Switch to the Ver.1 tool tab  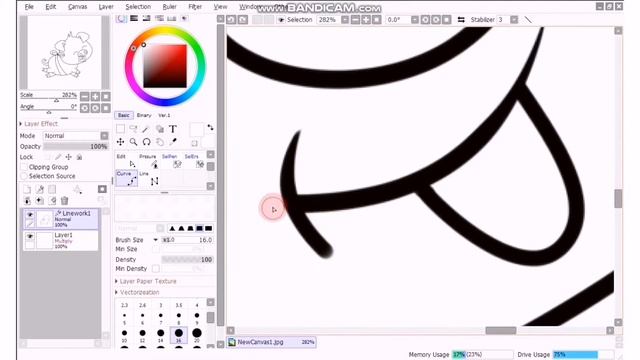[x=164, y=115]
